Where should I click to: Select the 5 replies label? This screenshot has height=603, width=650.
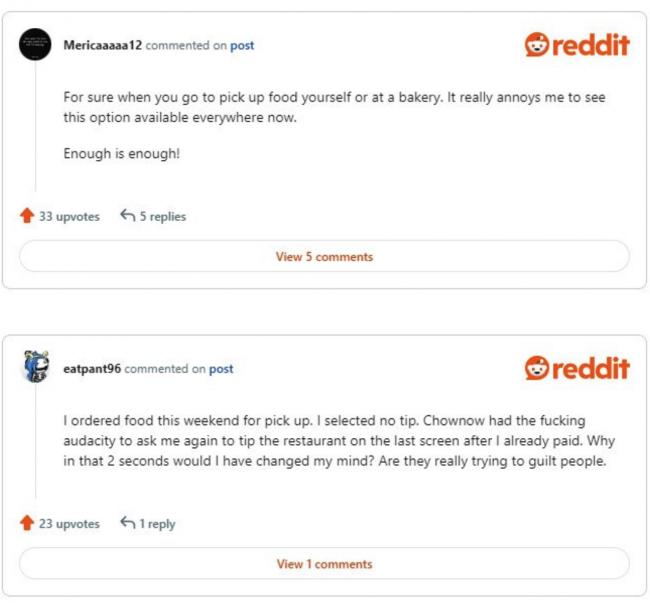(162, 216)
